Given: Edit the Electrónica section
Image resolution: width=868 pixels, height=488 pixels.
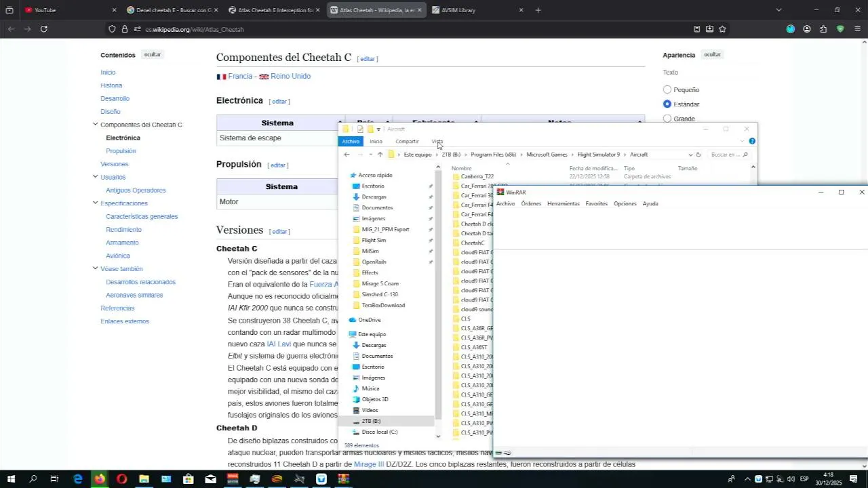Looking at the screenshot, I should (x=279, y=102).
